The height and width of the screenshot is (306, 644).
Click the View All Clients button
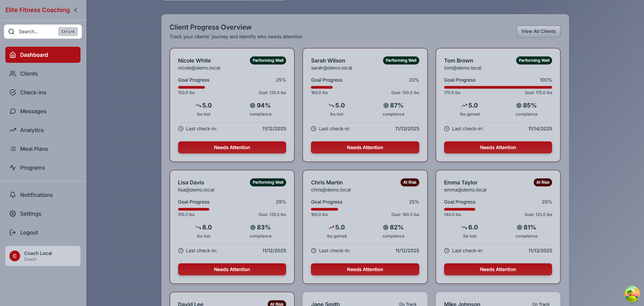pos(538,31)
